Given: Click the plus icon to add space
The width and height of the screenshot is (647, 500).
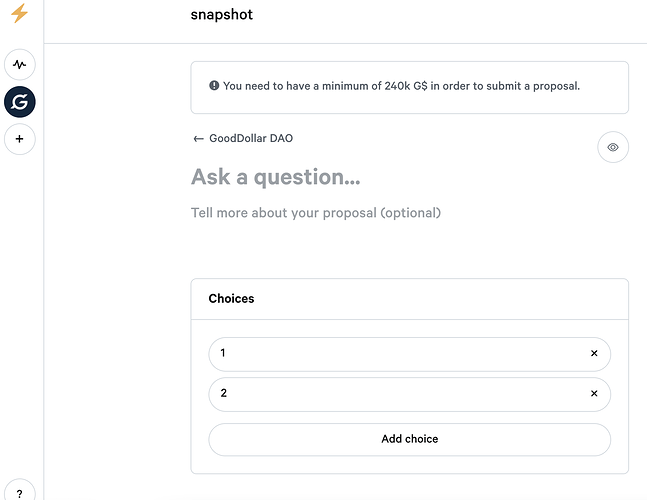Looking at the screenshot, I should tap(19, 139).
